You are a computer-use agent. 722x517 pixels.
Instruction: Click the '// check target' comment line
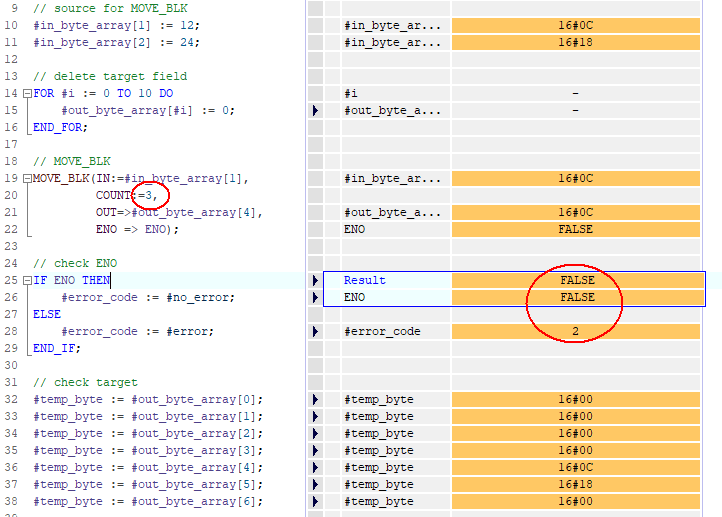pyautogui.click(x=85, y=383)
